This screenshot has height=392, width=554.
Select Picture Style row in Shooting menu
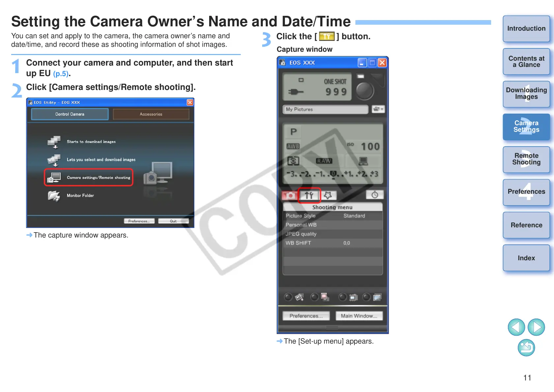[x=332, y=216]
